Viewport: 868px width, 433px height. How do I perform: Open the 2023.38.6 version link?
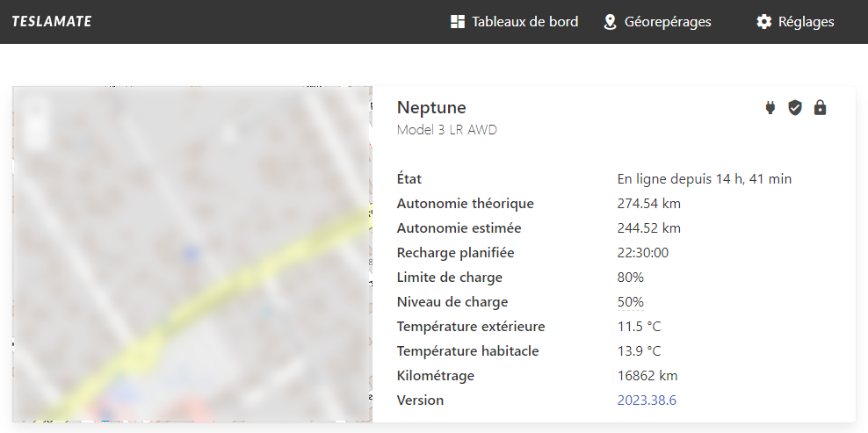tap(647, 401)
